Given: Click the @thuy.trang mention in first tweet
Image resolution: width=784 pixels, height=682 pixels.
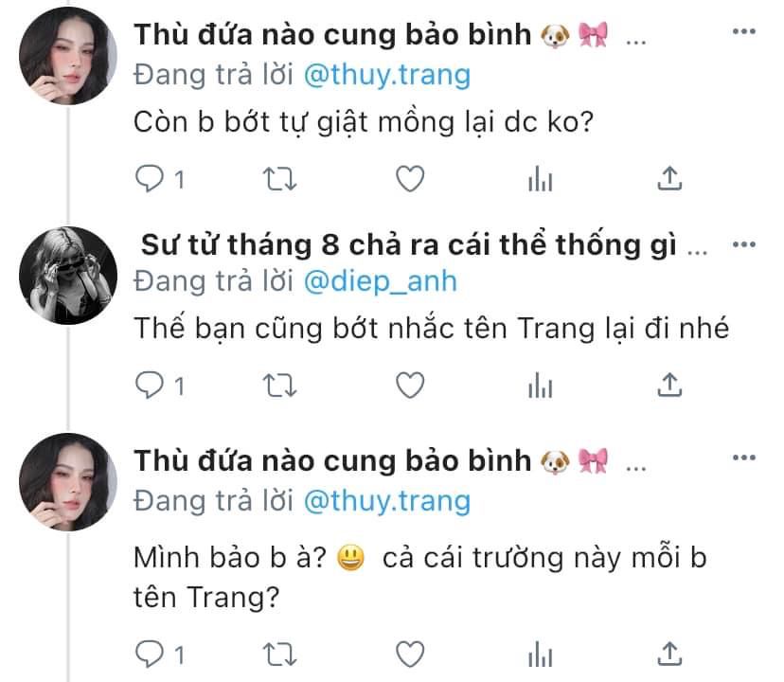Looking at the screenshot, I should click(x=387, y=75).
